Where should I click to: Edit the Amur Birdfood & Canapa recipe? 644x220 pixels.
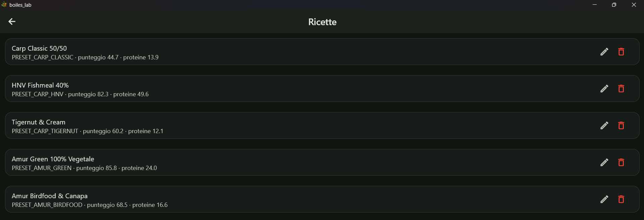tap(604, 199)
